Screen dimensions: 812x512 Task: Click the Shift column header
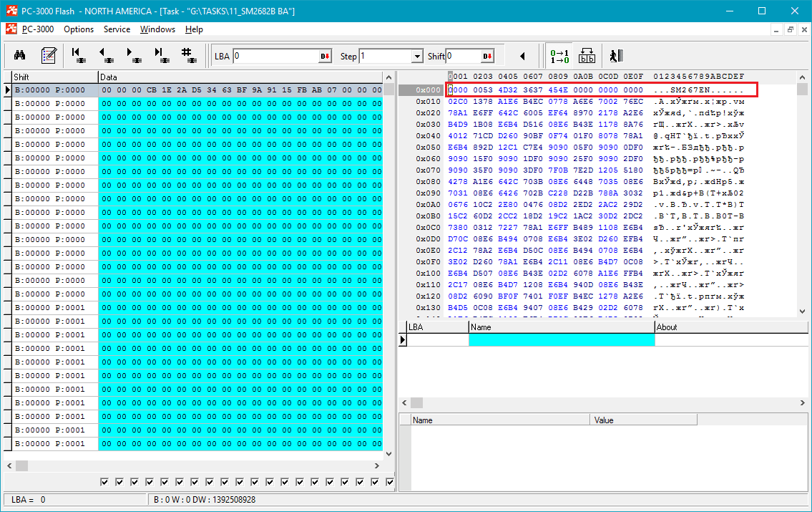[x=55, y=77]
